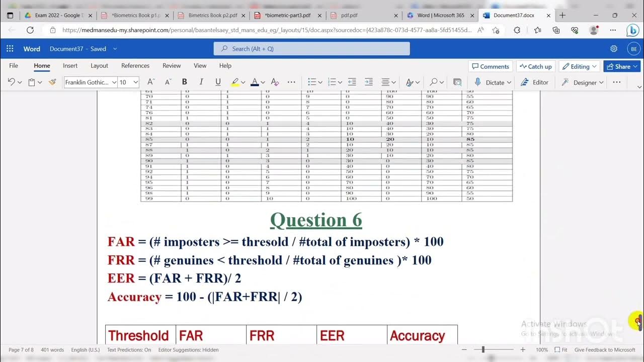Viewport: 644px width, 362px height.
Task: Expand the Dictate options arrow
Action: click(509, 82)
